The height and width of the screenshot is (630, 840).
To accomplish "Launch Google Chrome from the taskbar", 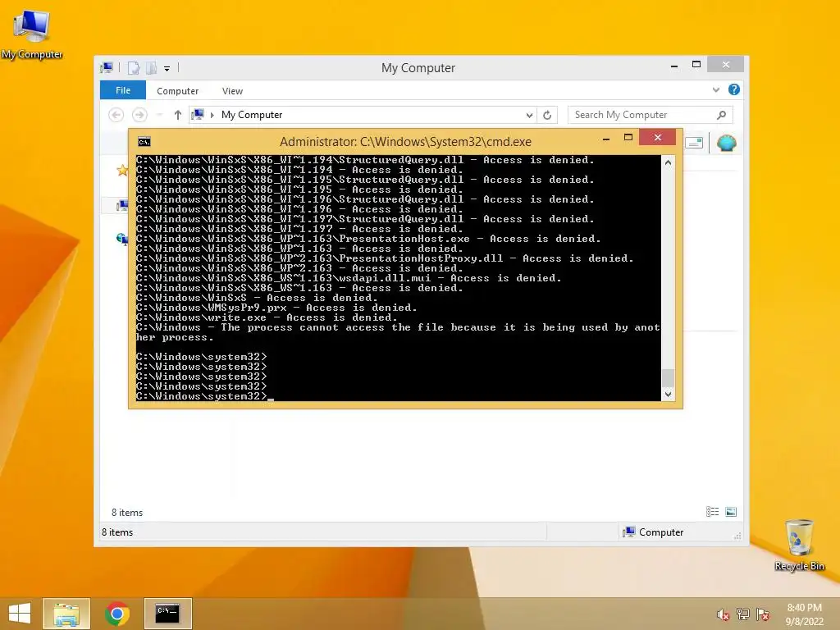I will click(116, 614).
